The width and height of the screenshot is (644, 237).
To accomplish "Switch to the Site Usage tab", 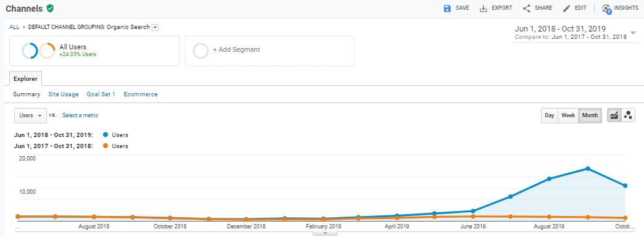I will (x=64, y=94).
